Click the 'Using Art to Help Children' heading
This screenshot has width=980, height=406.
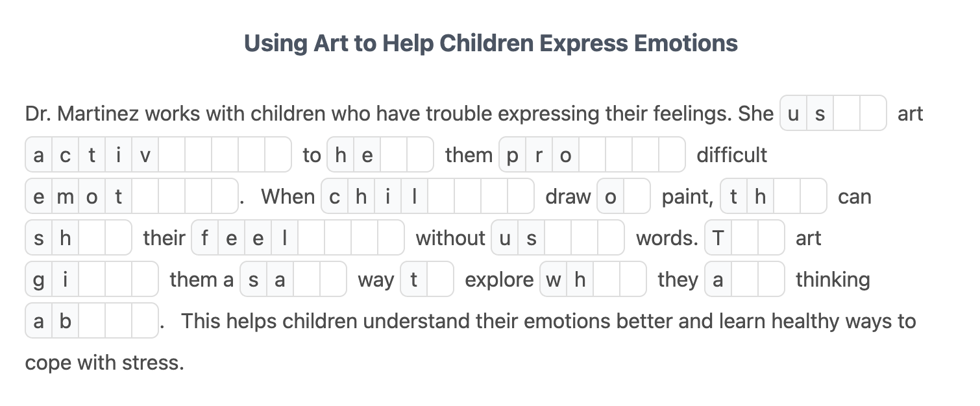[x=491, y=43]
